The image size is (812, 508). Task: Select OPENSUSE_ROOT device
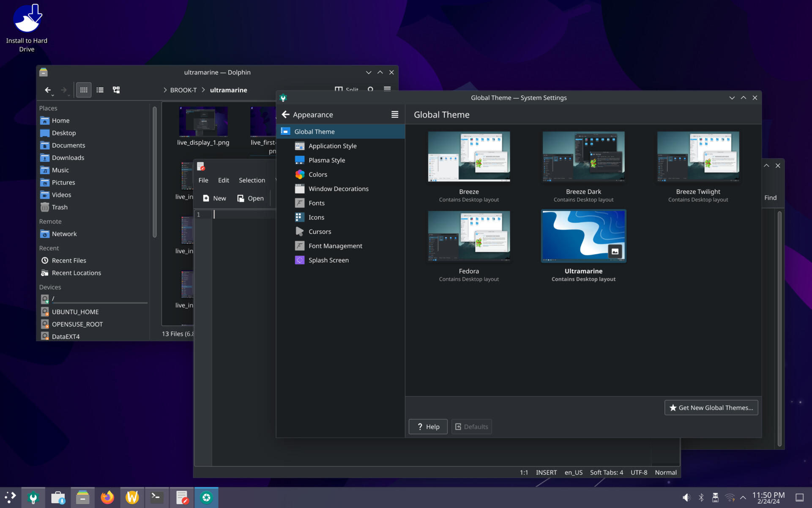(93, 324)
